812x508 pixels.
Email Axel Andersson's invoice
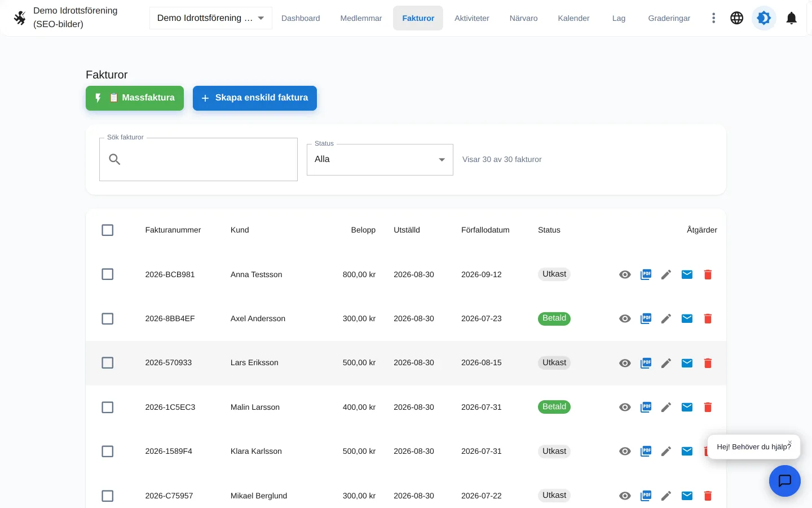pos(687,319)
